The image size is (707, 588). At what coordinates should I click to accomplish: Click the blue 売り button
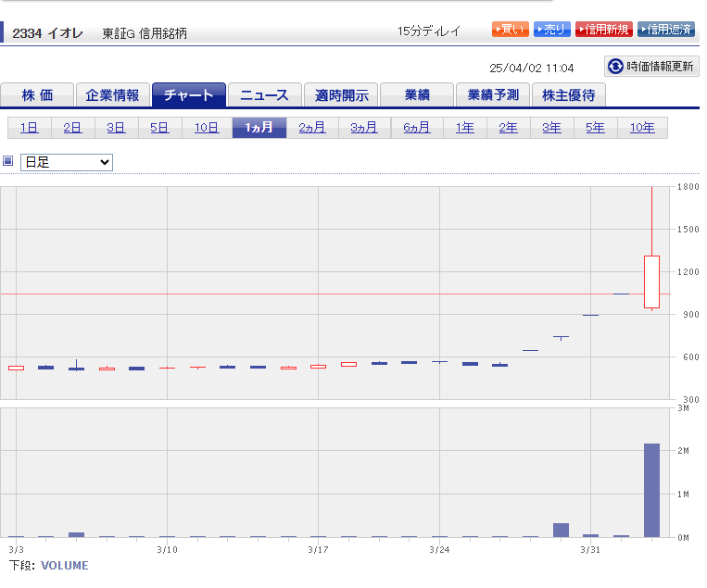552,30
